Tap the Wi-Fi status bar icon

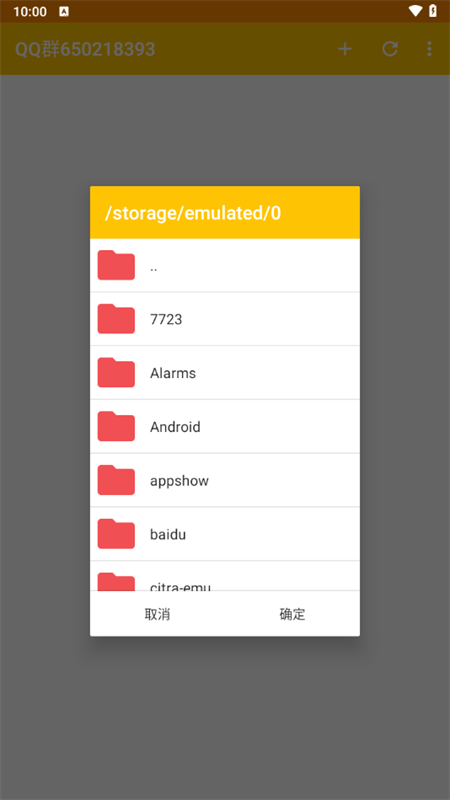pos(415,11)
